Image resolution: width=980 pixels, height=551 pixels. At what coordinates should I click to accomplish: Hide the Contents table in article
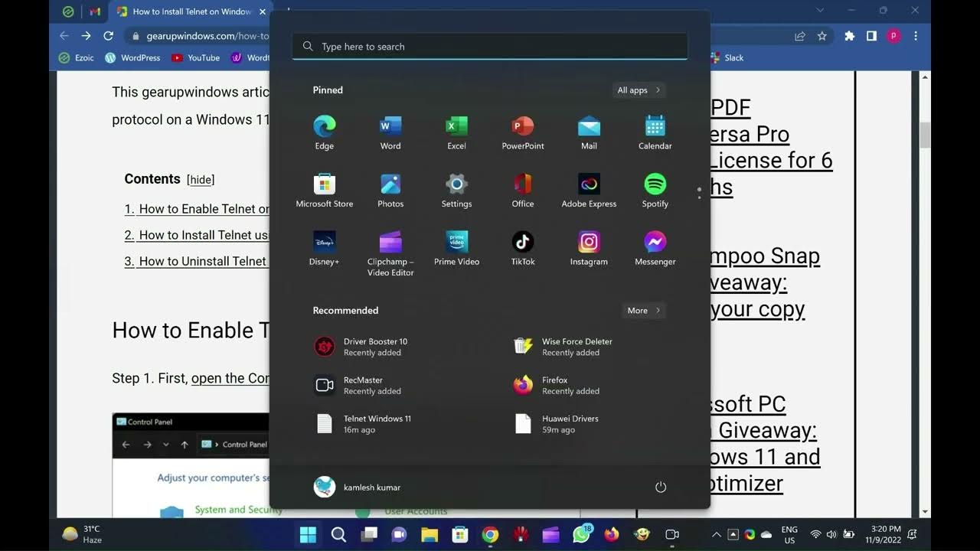click(x=201, y=180)
